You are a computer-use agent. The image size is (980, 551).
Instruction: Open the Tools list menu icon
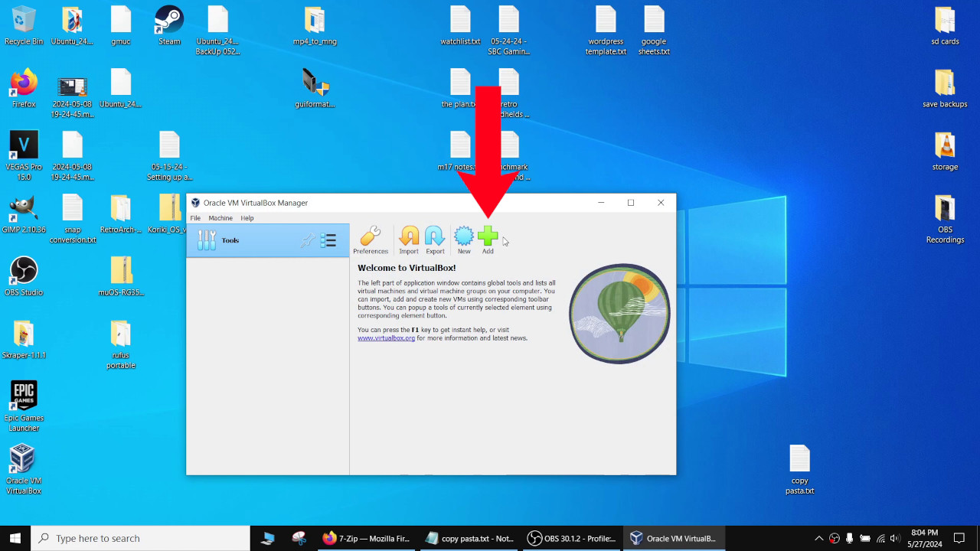point(328,240)
